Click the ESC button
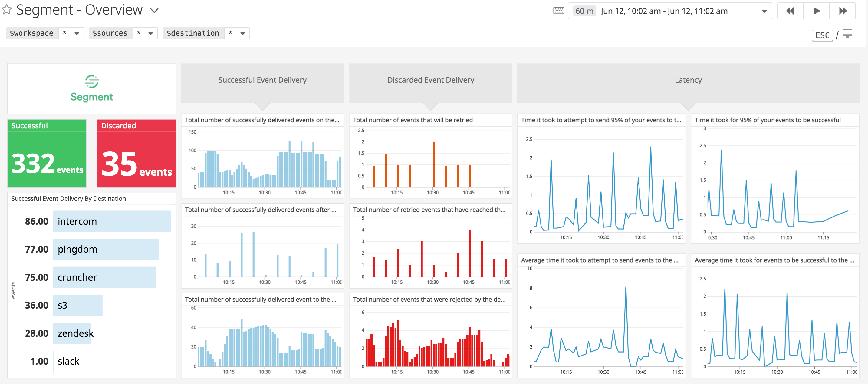The height and width of the screenshot is (384, 868). click(x=822, y=35)
